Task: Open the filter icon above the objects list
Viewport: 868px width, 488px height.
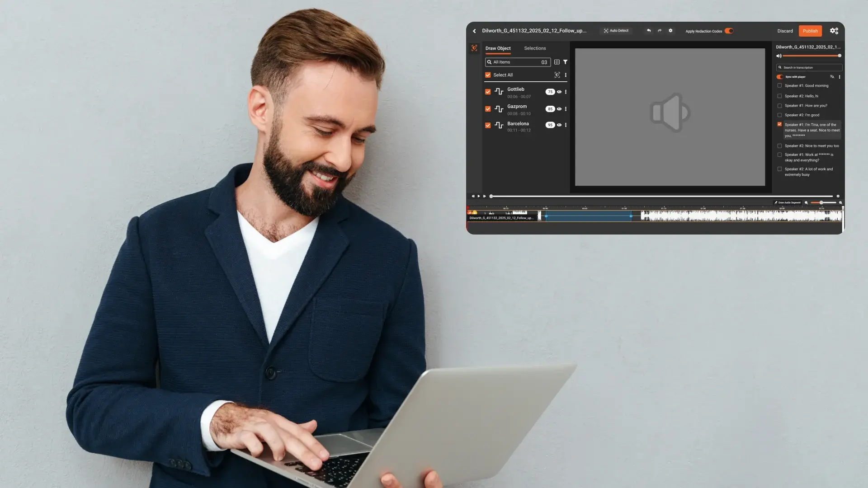Action: point(565,62)
